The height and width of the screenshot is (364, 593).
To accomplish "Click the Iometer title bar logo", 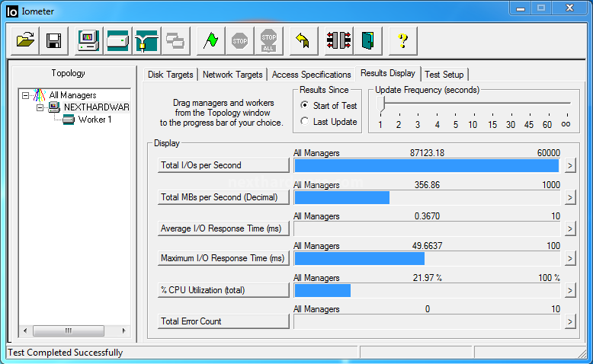I will 11,11.
